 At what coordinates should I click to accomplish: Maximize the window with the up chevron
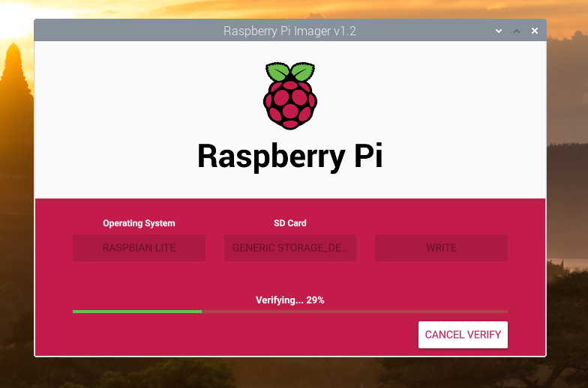pyautogui.click(x=517, y=31)
